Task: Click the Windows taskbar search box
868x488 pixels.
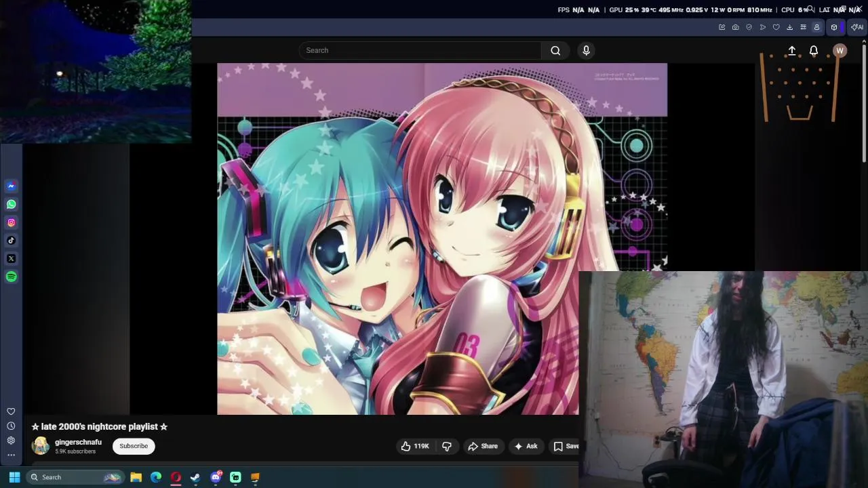Action: (x=75, y=477)
